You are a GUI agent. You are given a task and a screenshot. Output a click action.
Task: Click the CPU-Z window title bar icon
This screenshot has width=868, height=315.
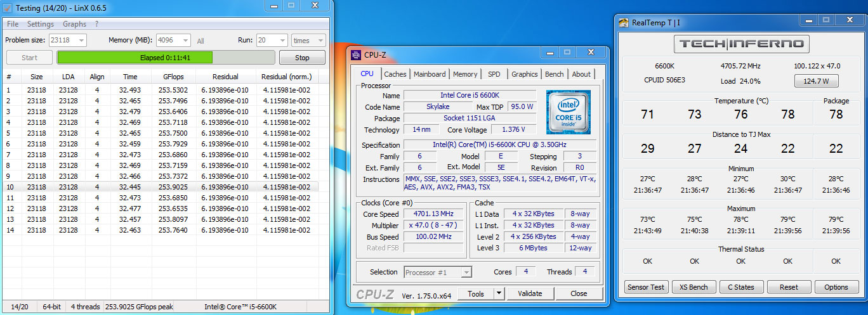coord(357,54)
